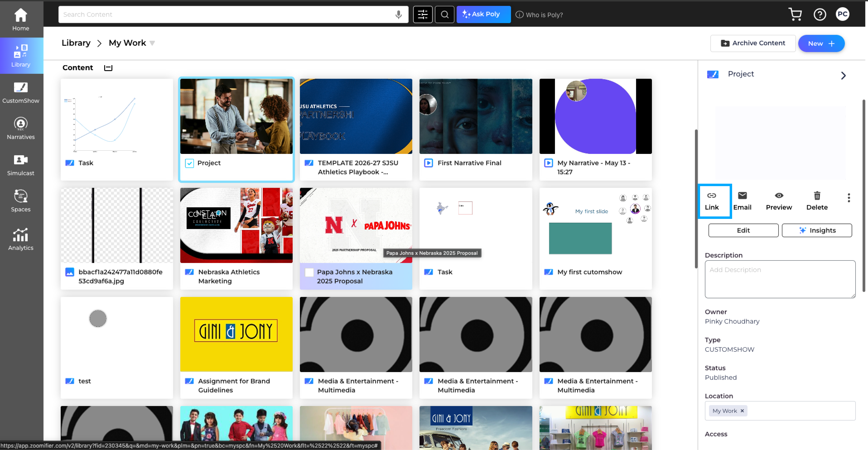
Task: Click the New plus button
Action: (821, 43)
